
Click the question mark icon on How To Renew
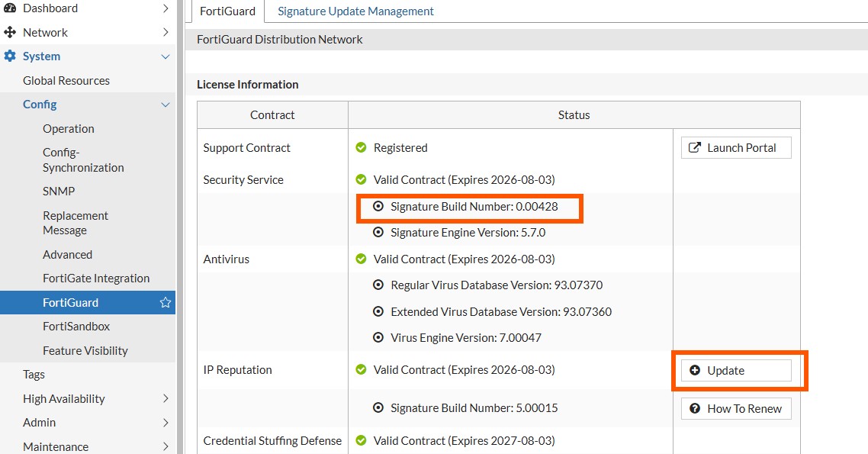tap(695, 409)
